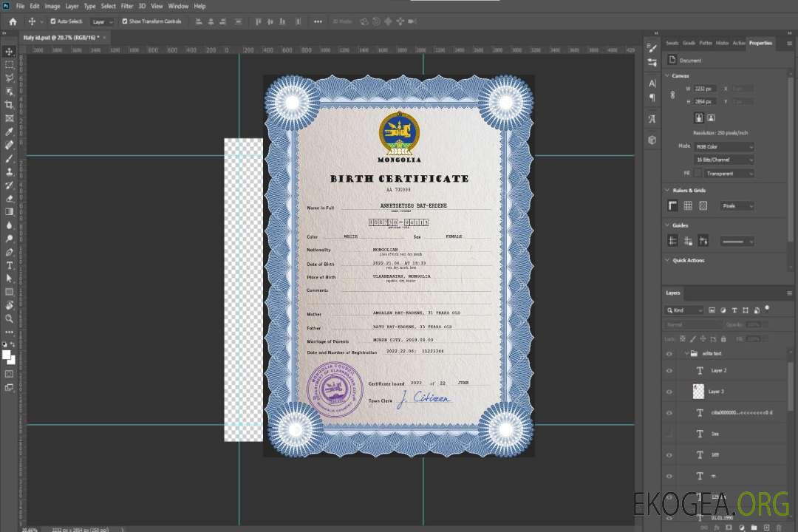The image size is (798, 532).
Task: Collapse the Quick Actions section
Action: pyautogui.click(x=667, y=260)
